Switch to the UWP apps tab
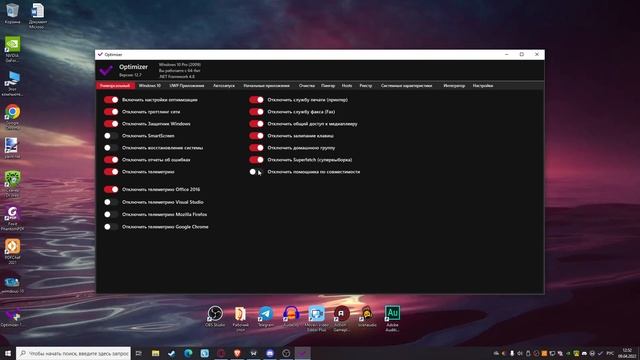Viewport: 640px width, 360px height. click(x=187, y=86)
